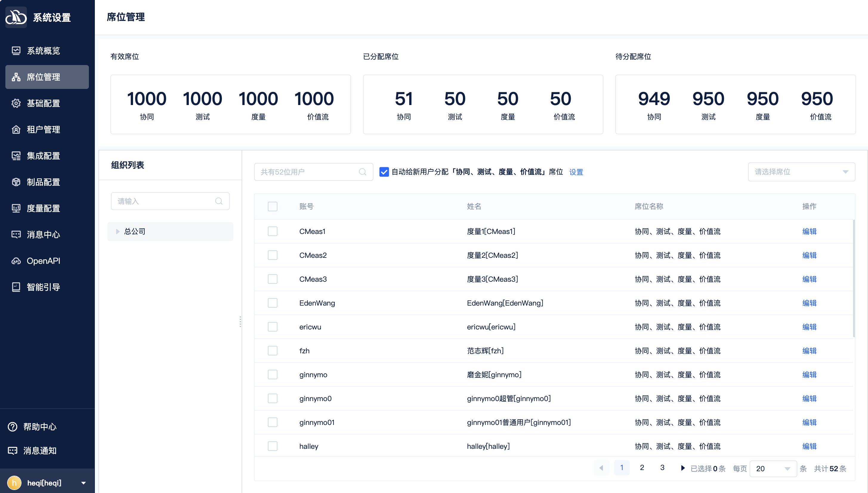Check the box for CMeas3

(x=272, y=279)
